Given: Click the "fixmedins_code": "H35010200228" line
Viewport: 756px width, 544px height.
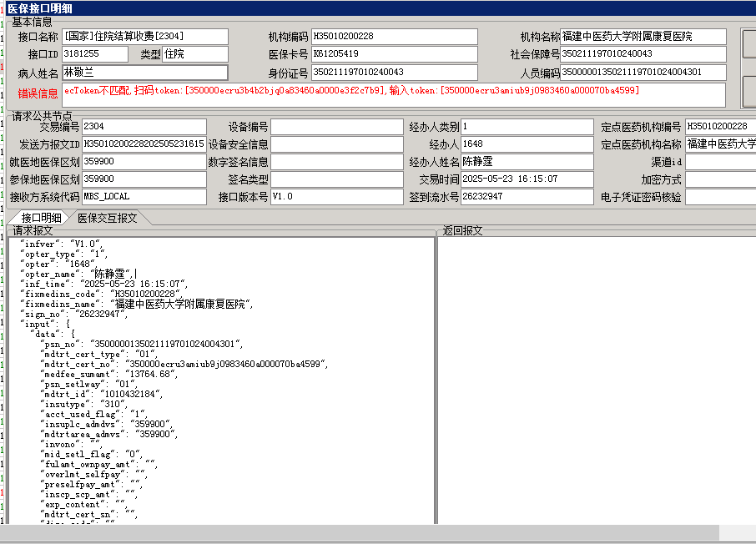Looking at the screenshot, I should (102, 294).
